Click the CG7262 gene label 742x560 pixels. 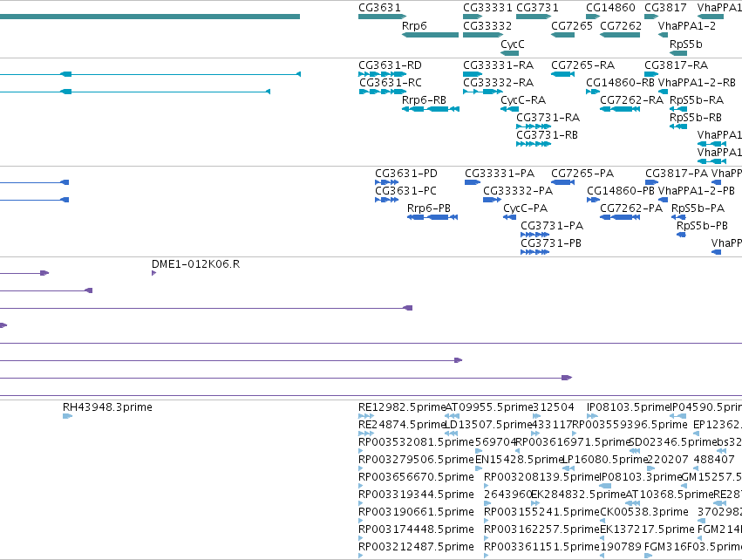621,26
